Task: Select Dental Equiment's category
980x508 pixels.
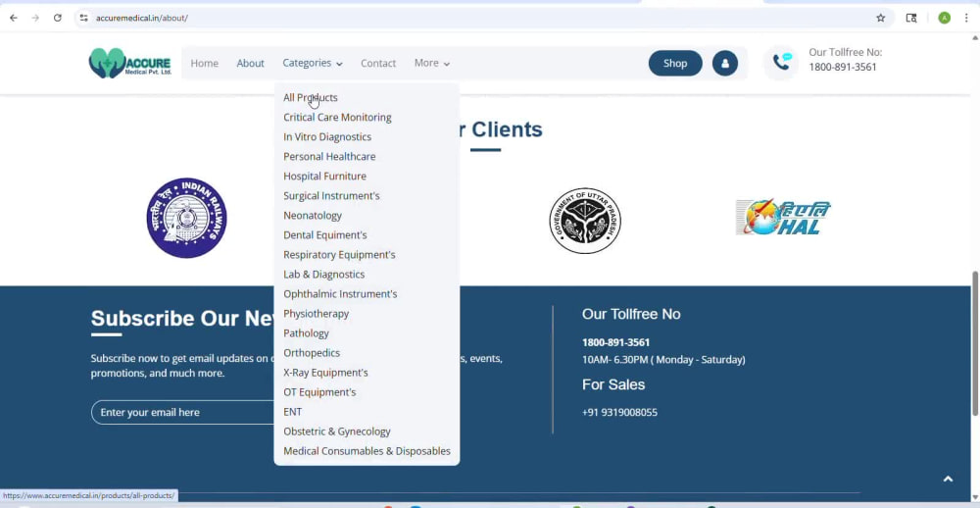Action: tap(325, 234)
